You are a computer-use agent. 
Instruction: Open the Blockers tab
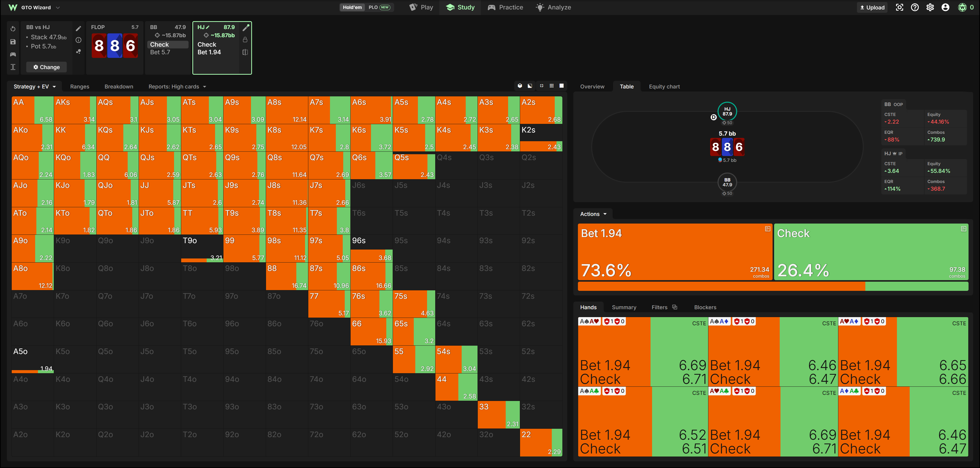click(x=705, y=307)
